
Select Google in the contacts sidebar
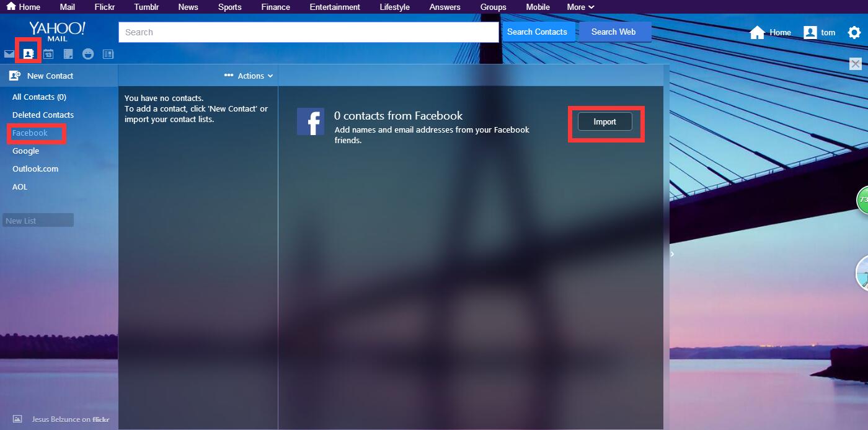click(25, 151)
